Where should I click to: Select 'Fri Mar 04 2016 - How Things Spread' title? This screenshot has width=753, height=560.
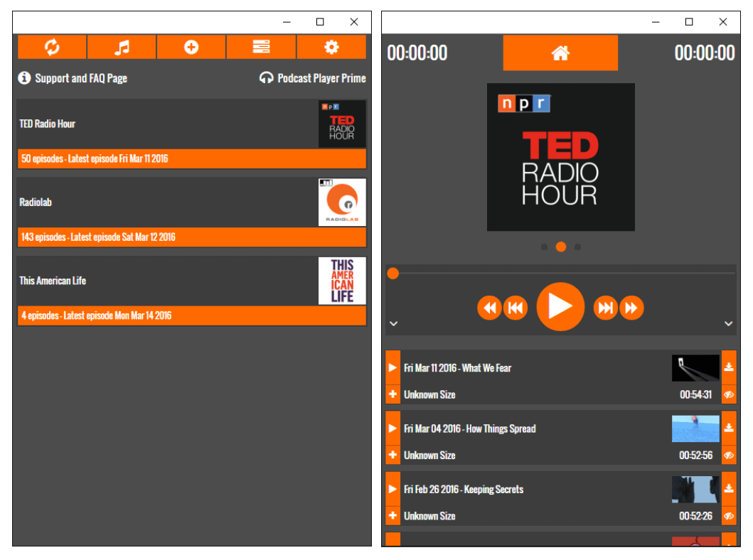tap(470, 429)
